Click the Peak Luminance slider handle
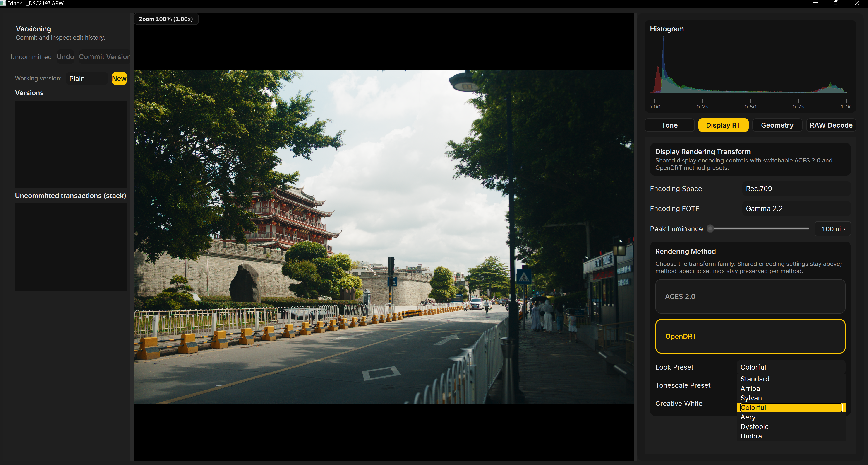 tap(710, 229)
